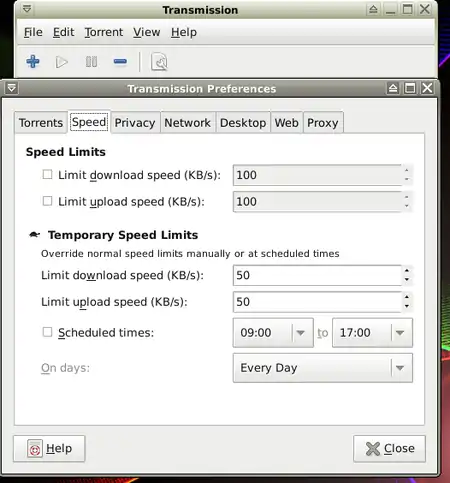The width and height of the screenshot is (450, 483).
Task: Click the Start torrent play icon
Action: 62,62
